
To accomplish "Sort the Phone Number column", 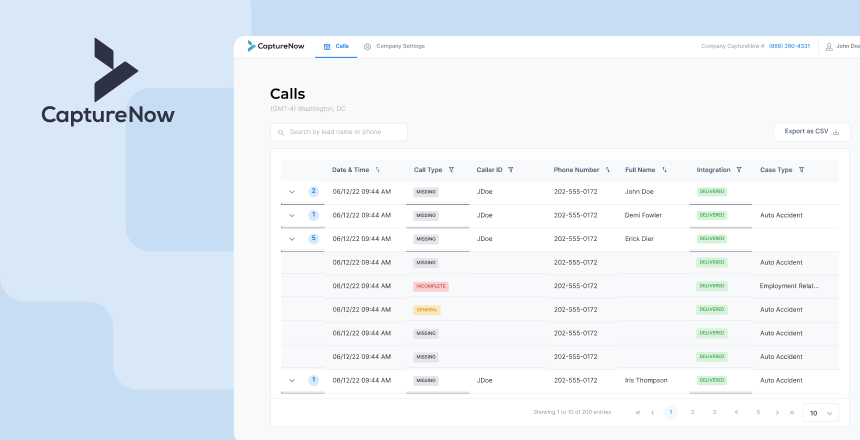I will pyautogui.click(x=608, y=170).
